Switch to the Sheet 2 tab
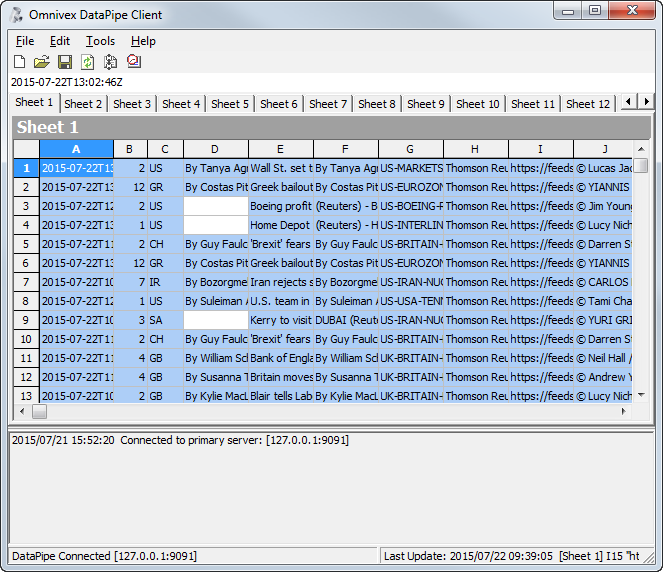663x572 pixels. [83, 104]
